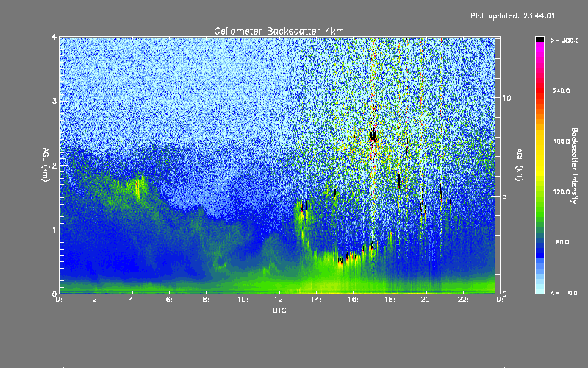
Task: Click the '8:' UTC tick label
Action: [x=206, y=300]
